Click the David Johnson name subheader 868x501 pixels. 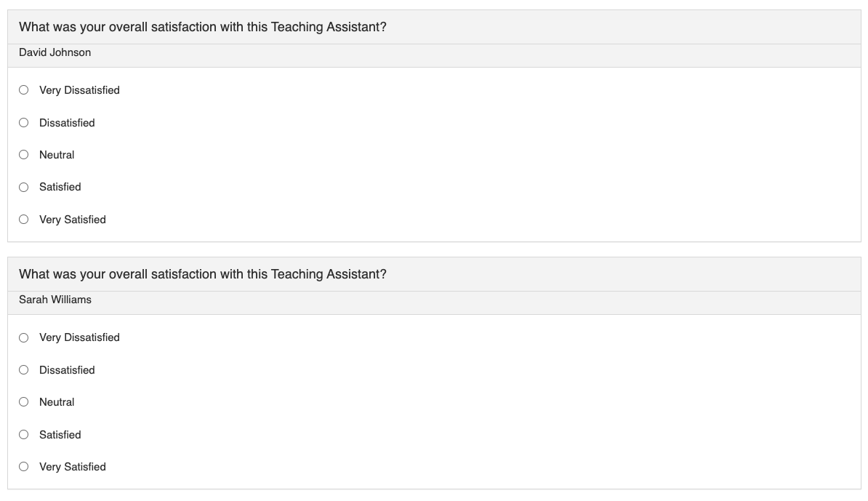pos(55,52)
